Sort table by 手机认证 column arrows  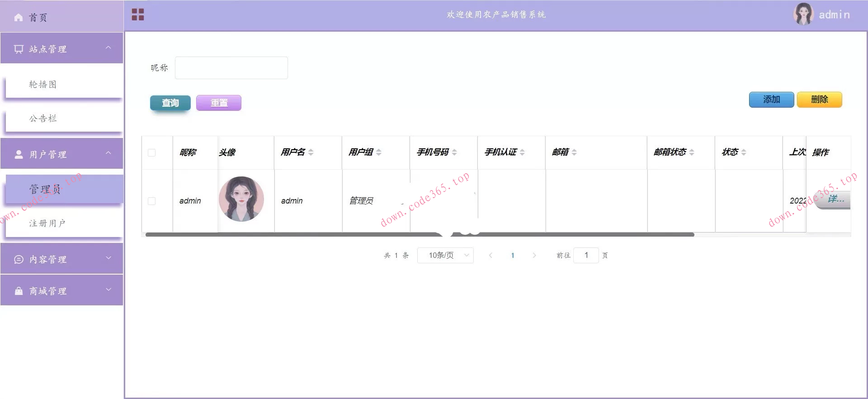[x=522, y=152]
